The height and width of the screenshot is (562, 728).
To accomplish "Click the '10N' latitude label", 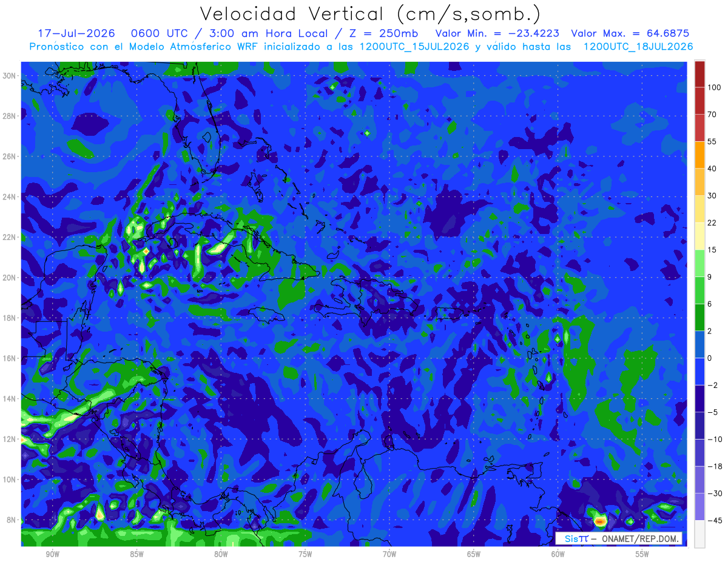I will coord(10,480).
